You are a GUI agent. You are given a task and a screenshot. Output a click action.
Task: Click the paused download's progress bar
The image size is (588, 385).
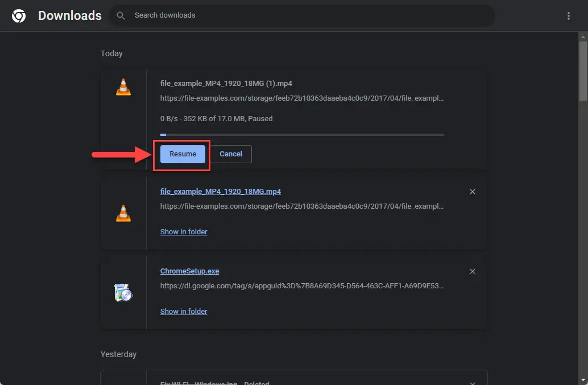tap(302, 135)
